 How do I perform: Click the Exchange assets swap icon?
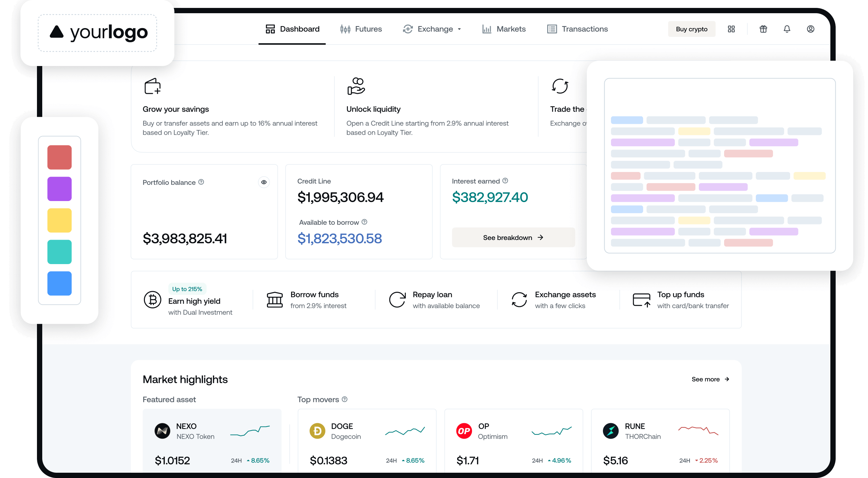519,300
